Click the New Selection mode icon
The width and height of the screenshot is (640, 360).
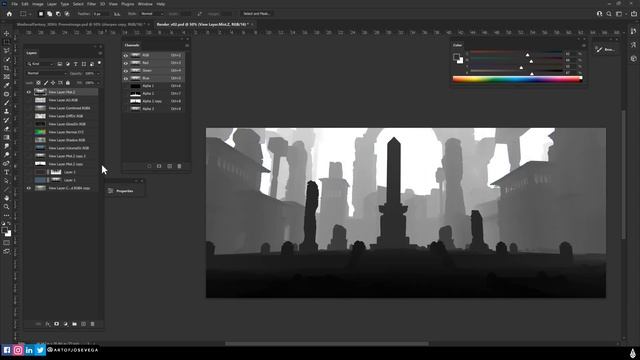[41, 14]
